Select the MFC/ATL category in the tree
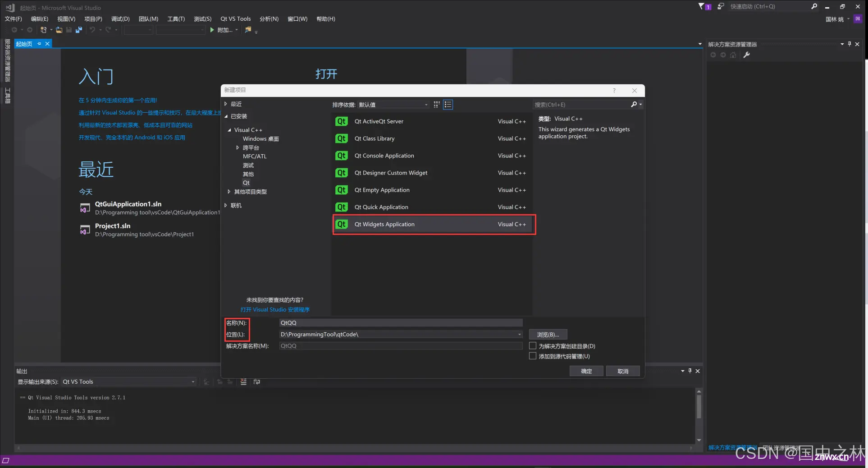Image resolution: width=868 pixels, height=468 pixels. coord(255,156)
